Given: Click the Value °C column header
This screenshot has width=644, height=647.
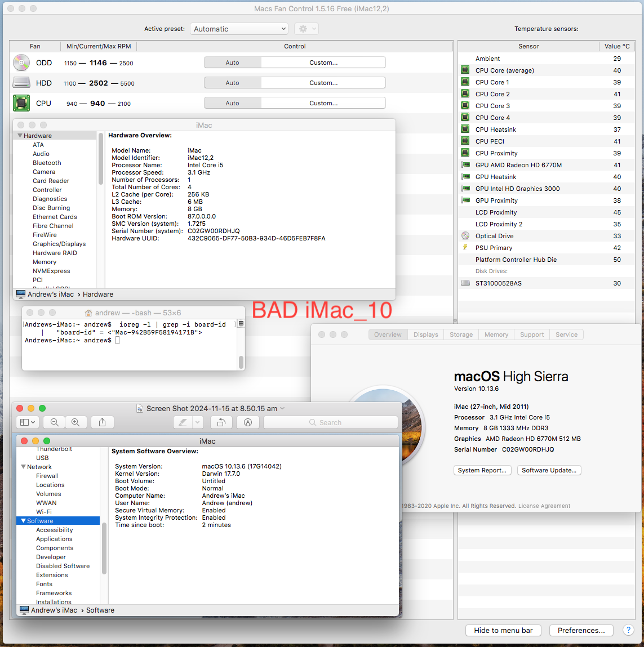Looking at the screenshot, I should coord(617,46).
